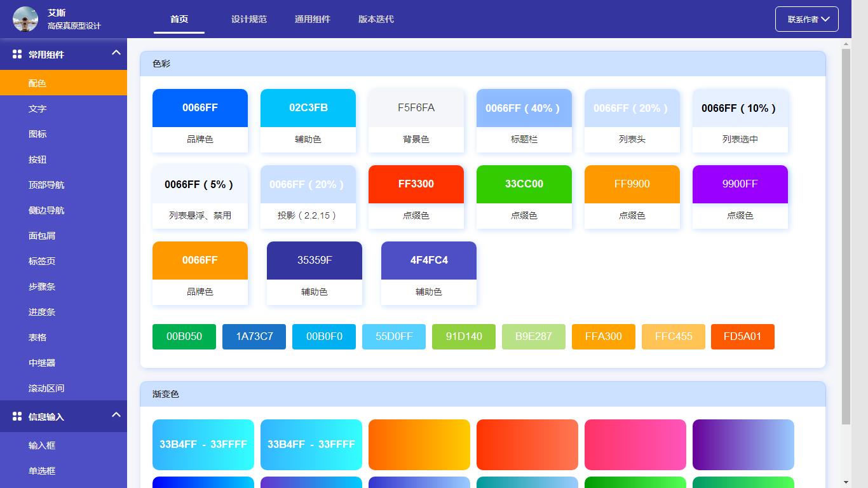Click the grid icon beside 信息输入
Image resolution: width=868 pixels, height=488 pixels.
(17, 417)
